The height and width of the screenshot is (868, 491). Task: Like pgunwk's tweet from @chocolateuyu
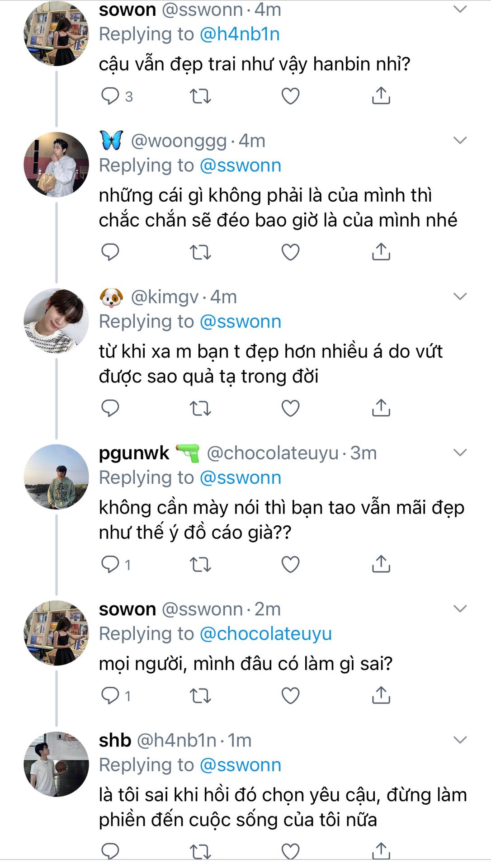coord(290,564)
